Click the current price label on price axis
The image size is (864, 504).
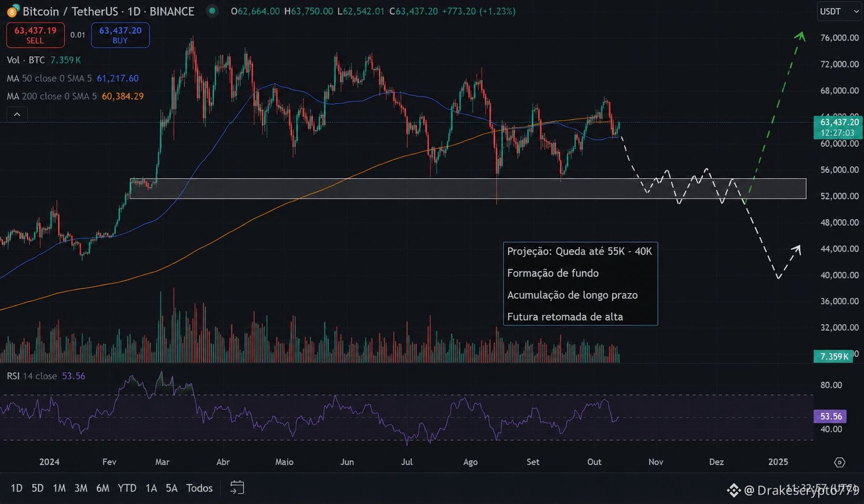coord(838,127)
